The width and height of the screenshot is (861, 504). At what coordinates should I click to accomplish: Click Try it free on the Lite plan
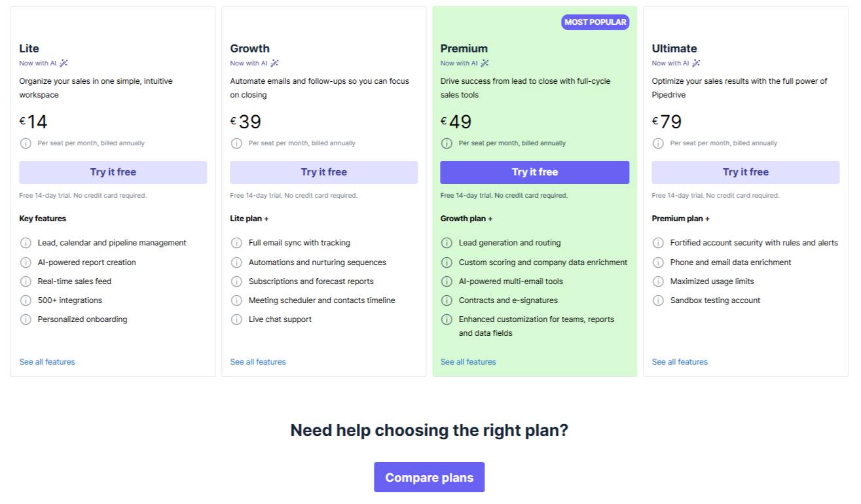[113, 171]
